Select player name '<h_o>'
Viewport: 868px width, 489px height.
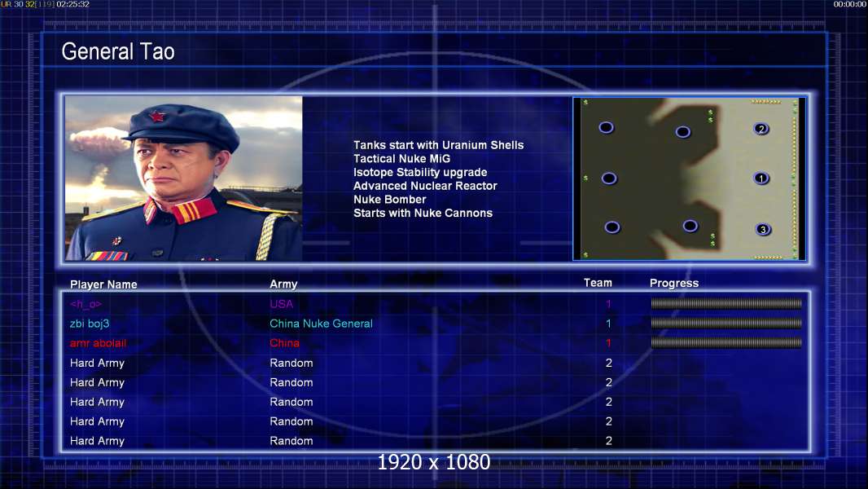tap(85, 304)
